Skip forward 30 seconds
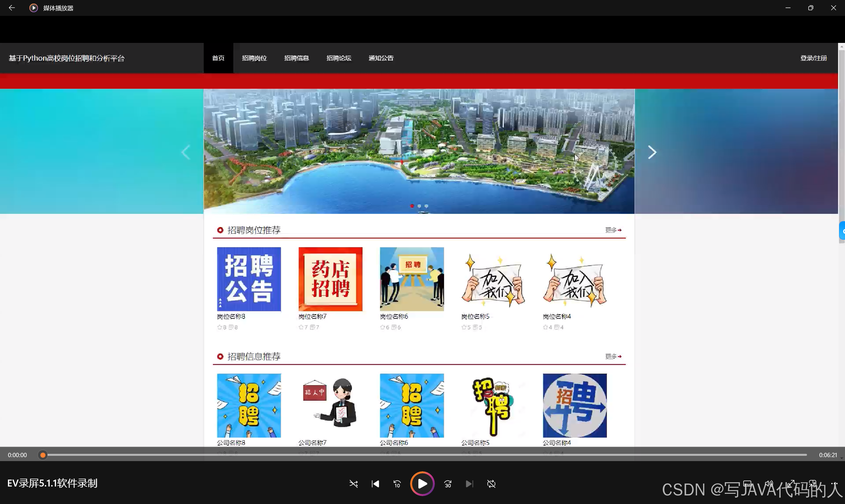Viewport: 845px width, 504px height. (x=448, y=484)
